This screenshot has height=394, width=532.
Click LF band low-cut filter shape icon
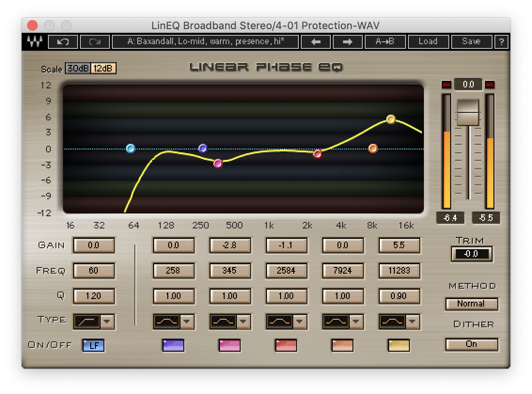click(x=87, y=322)
